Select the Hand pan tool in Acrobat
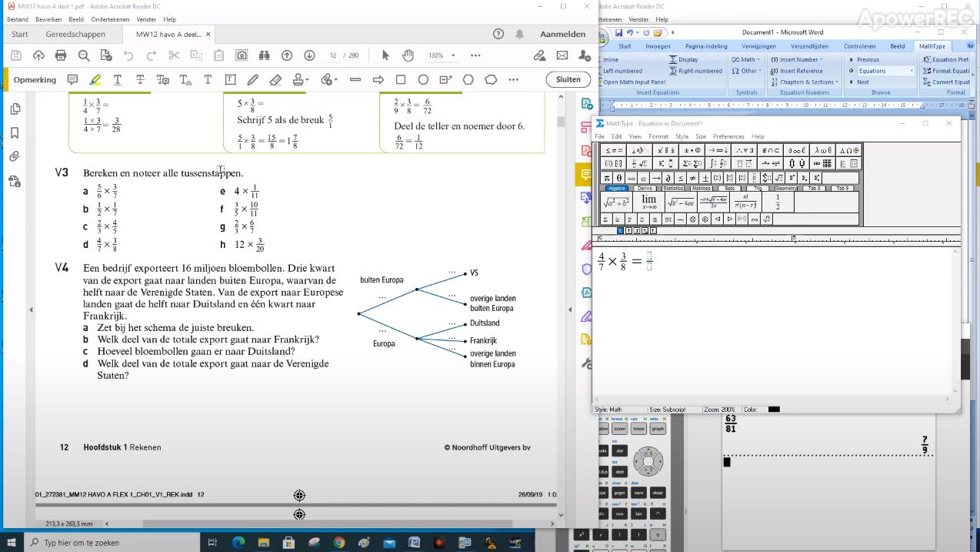The image size is (980, 552). pos(408,55)
